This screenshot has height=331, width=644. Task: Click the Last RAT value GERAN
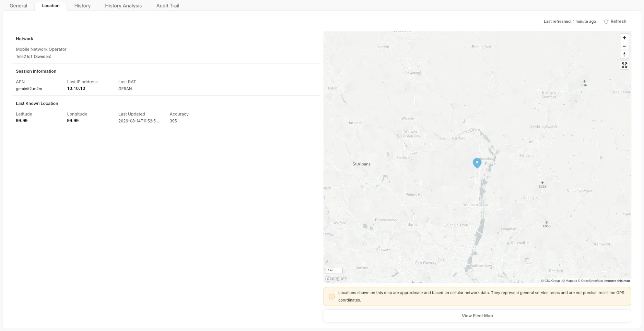click(x=125, y=88)
